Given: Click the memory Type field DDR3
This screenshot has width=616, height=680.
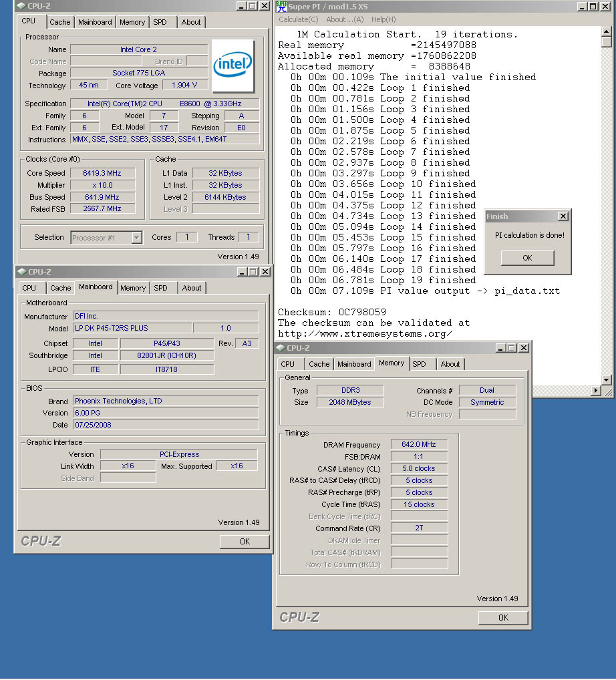Looking at the screenshot, I should pos(350,390).
